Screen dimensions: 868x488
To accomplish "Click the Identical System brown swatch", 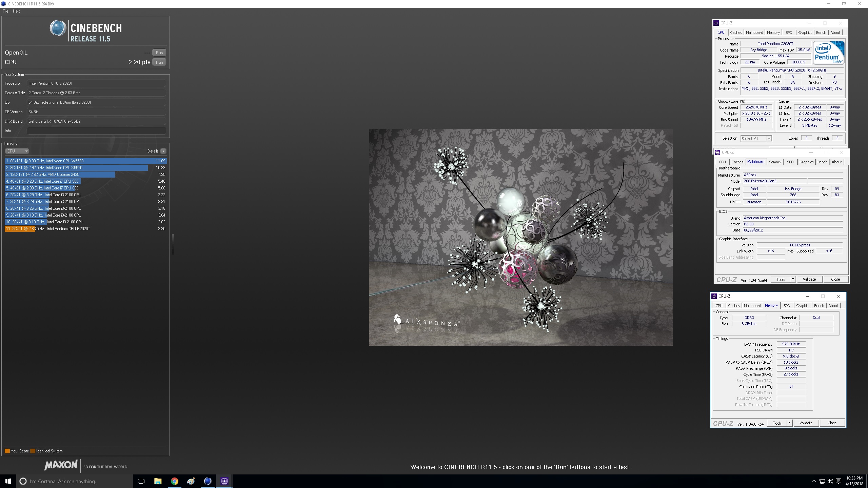I will pyautogui.click(x=33, y=451).
